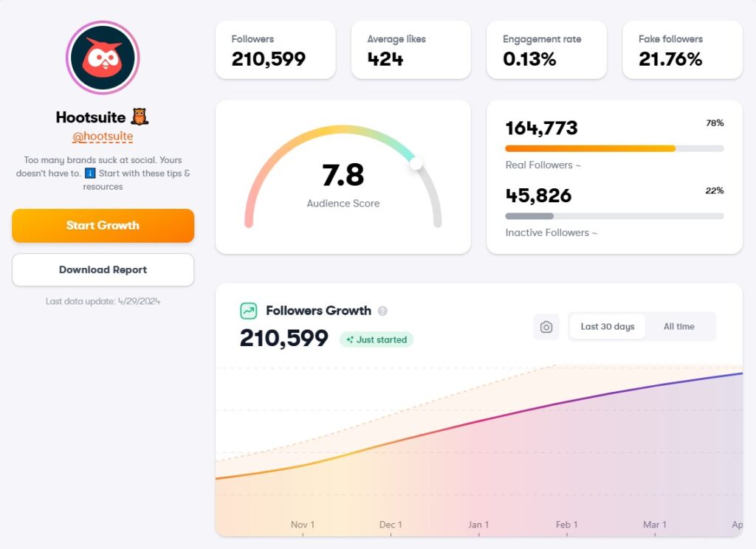Open the Followers Growth help tooltip
This screenshot has width=756, height=549.
383,311
